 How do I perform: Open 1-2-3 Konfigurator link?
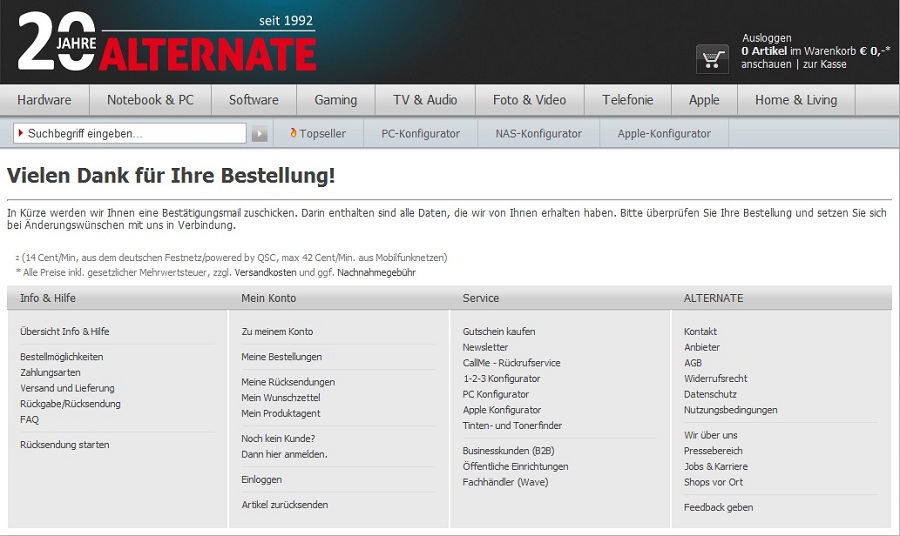[501, 379]
